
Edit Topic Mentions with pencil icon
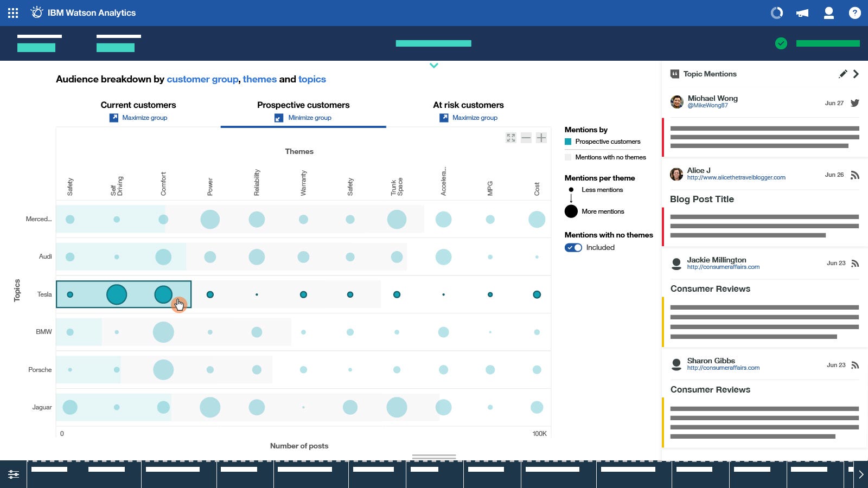(x=843, y=74)
